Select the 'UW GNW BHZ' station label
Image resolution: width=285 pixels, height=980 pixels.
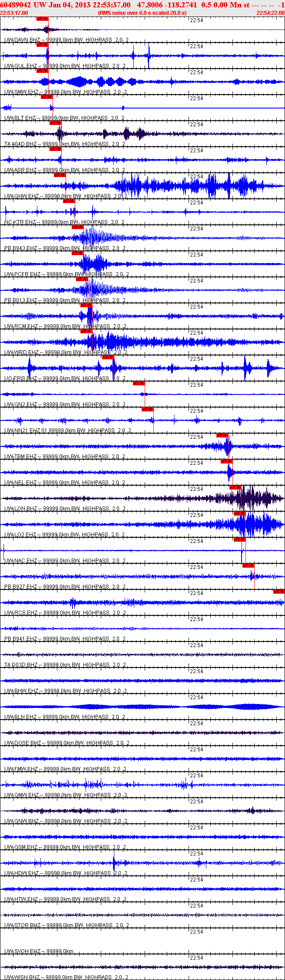click(x=21, y=821)
